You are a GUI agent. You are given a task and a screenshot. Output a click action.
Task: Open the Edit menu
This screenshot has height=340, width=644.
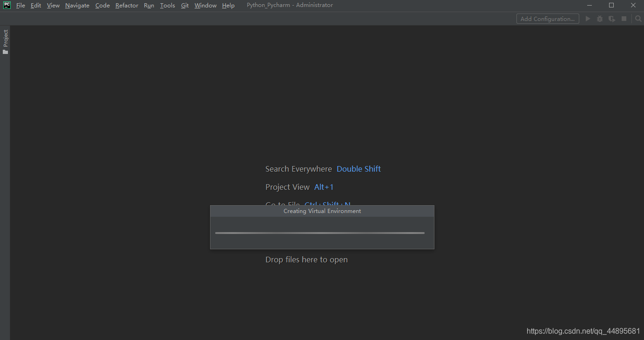[x=36, y=6]
